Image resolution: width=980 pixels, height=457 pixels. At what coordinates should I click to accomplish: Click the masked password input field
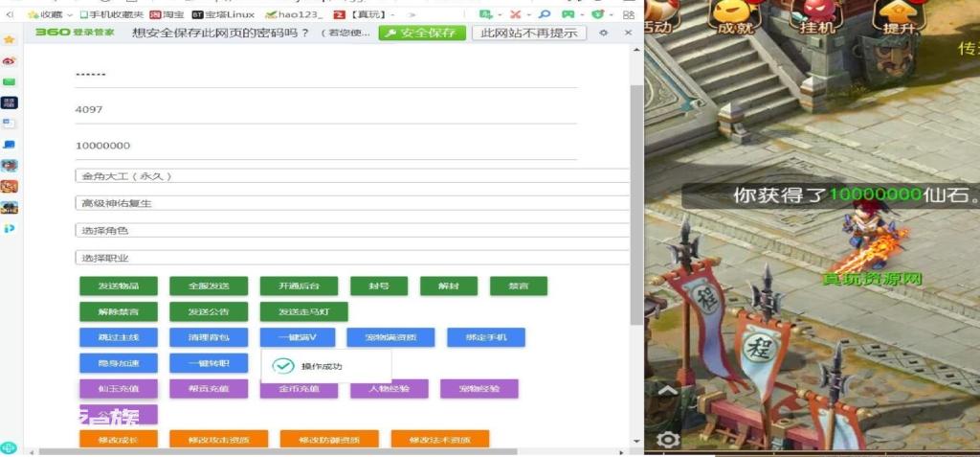(x=325, y=75)
